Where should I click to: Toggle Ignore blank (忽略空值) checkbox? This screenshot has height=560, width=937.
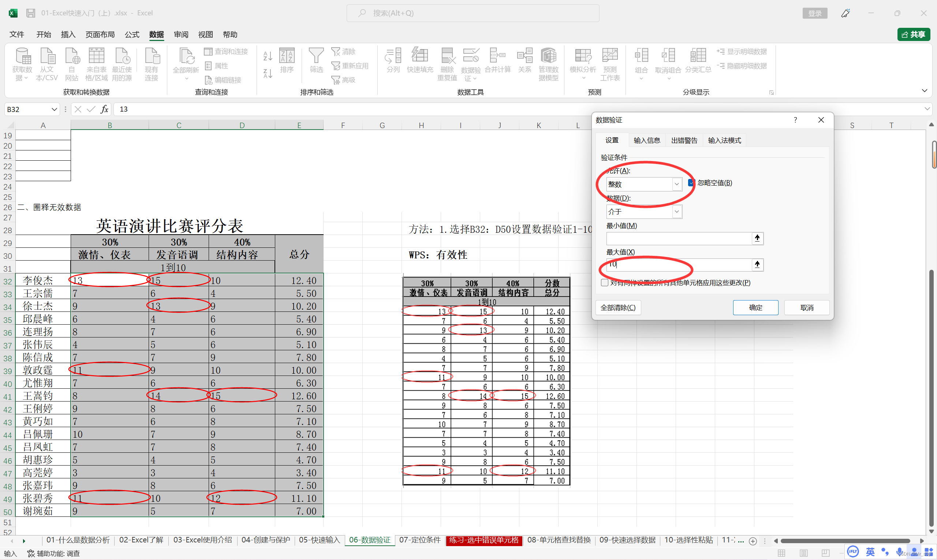coord(691,183)
